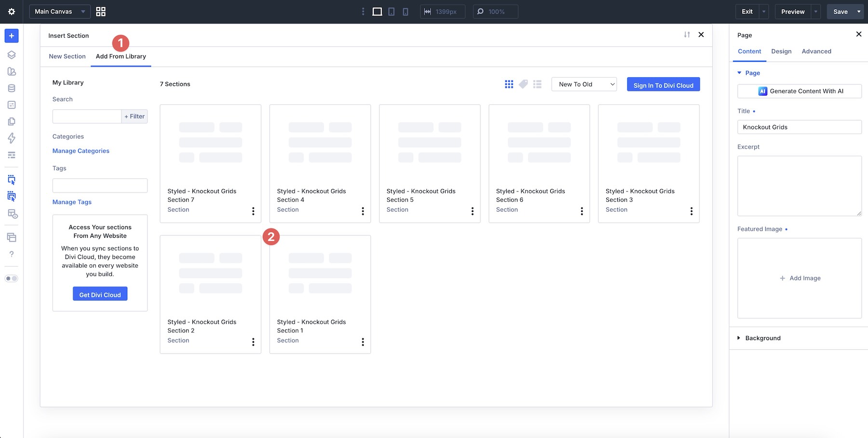Viewport: 868px width, 438px height.
Task: Open the responsive options three-dot menu
Action: 363,12
